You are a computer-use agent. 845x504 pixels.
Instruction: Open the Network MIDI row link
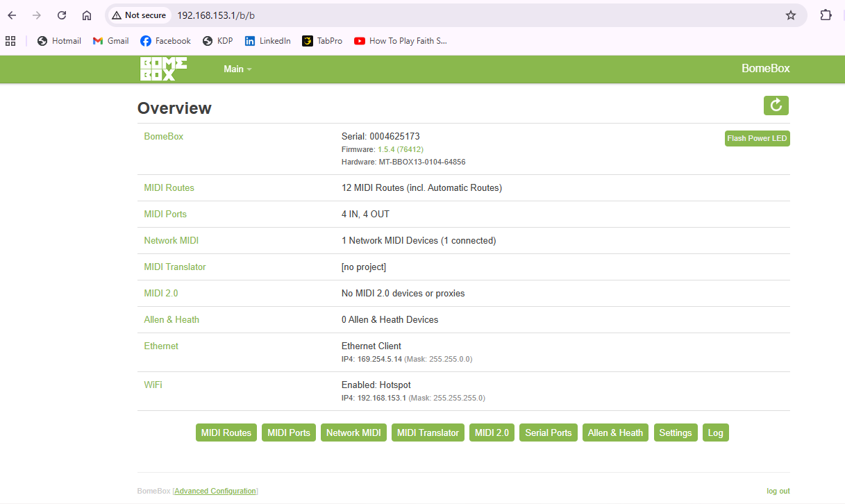point(171,241)
